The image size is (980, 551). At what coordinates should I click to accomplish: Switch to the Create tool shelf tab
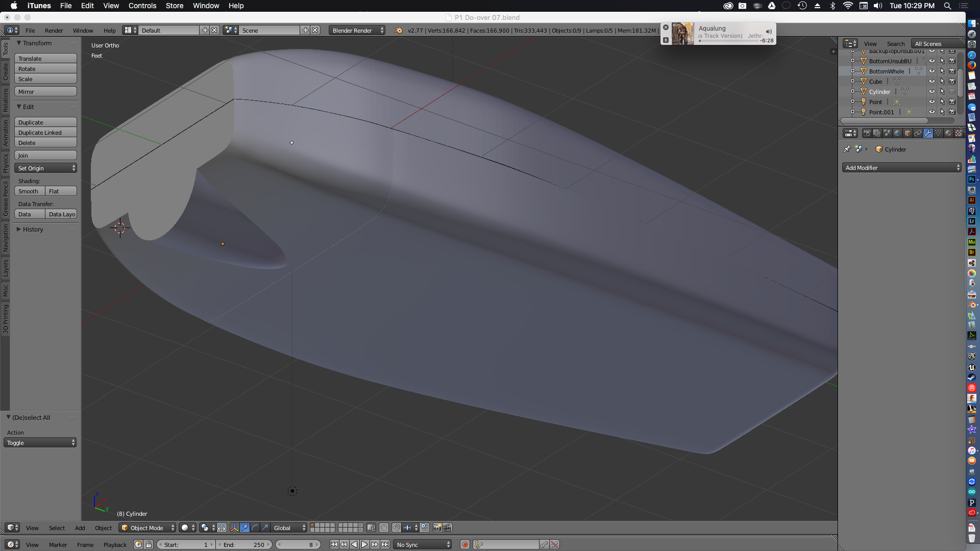(6, 72)
